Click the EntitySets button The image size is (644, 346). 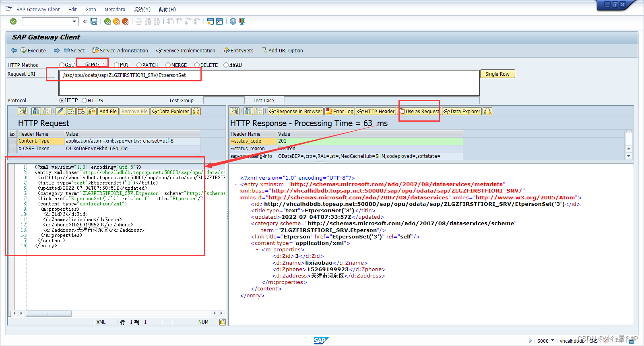[238, 50]
